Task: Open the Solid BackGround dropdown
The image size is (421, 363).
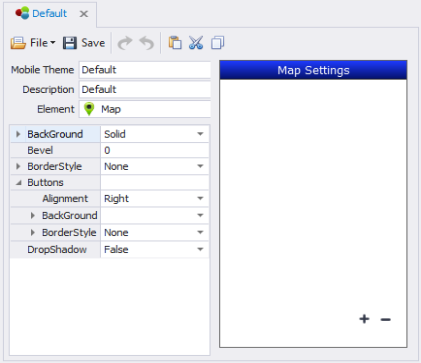Action: (x=200, y=134)
